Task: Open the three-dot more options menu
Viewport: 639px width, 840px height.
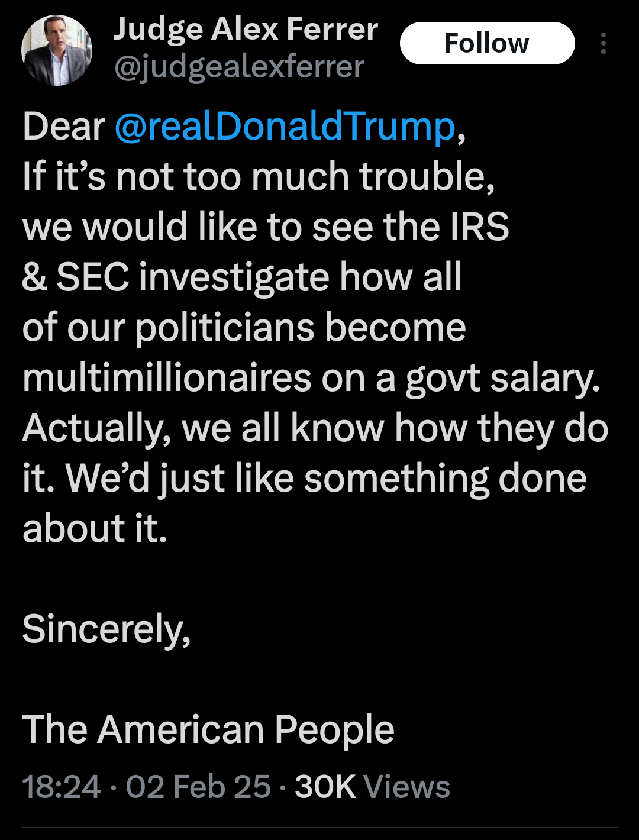Action: 603,44
